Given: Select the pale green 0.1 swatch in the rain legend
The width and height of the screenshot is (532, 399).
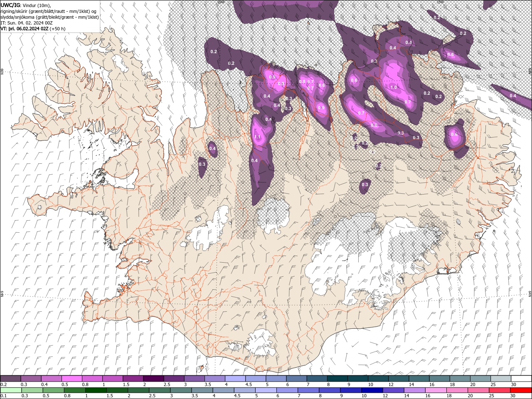Looking at the screenshot, I should click(x=11, y=390).
